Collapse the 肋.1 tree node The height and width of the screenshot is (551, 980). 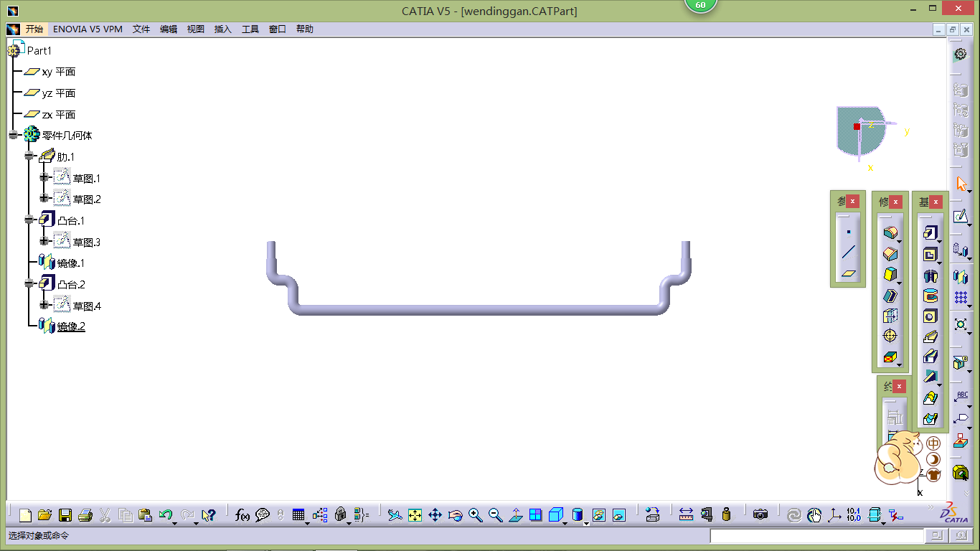coord(29,156)
